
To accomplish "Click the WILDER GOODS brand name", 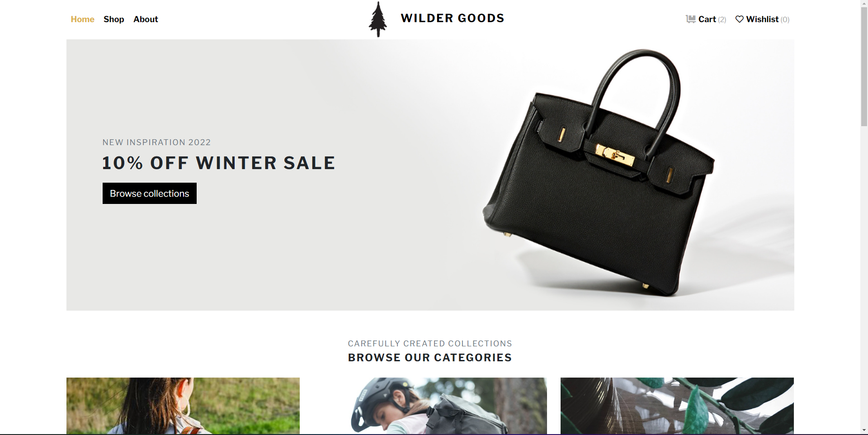I will click(x=453, y=18).
